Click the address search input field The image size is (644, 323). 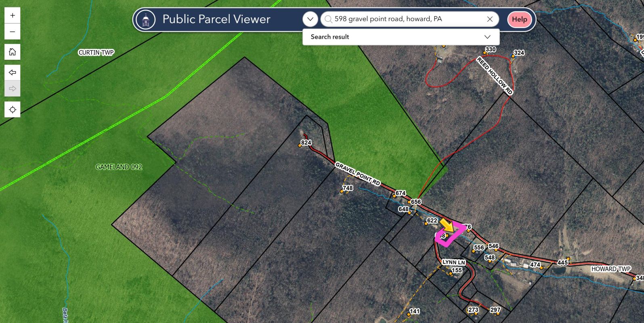point(408,19)
